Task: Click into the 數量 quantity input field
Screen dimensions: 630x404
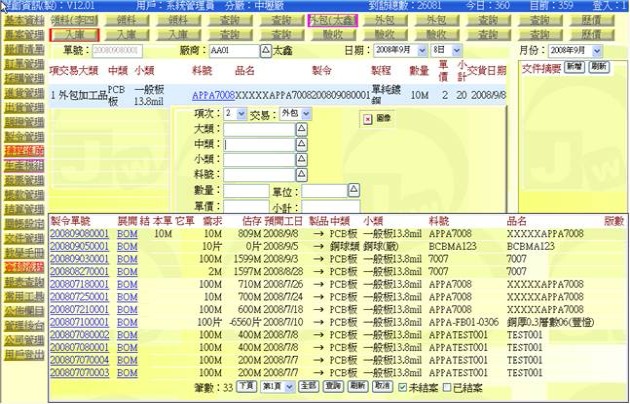Action: (245, 190)
